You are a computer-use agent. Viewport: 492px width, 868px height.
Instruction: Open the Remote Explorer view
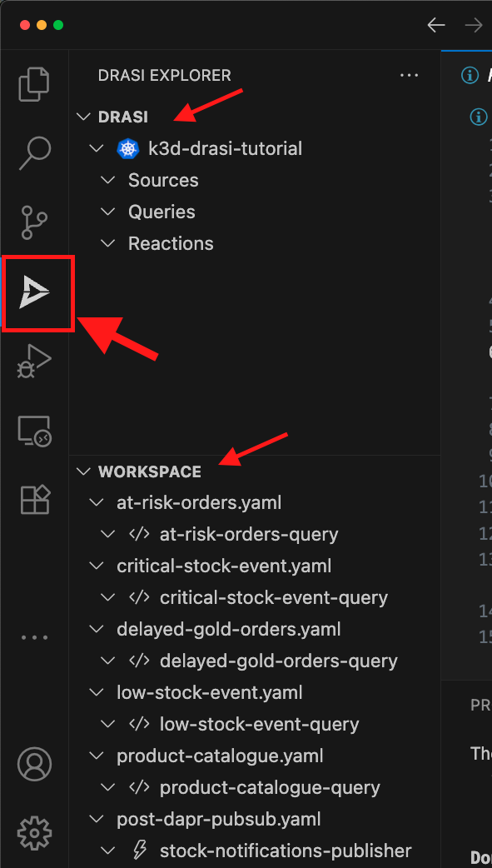[34, 430]
